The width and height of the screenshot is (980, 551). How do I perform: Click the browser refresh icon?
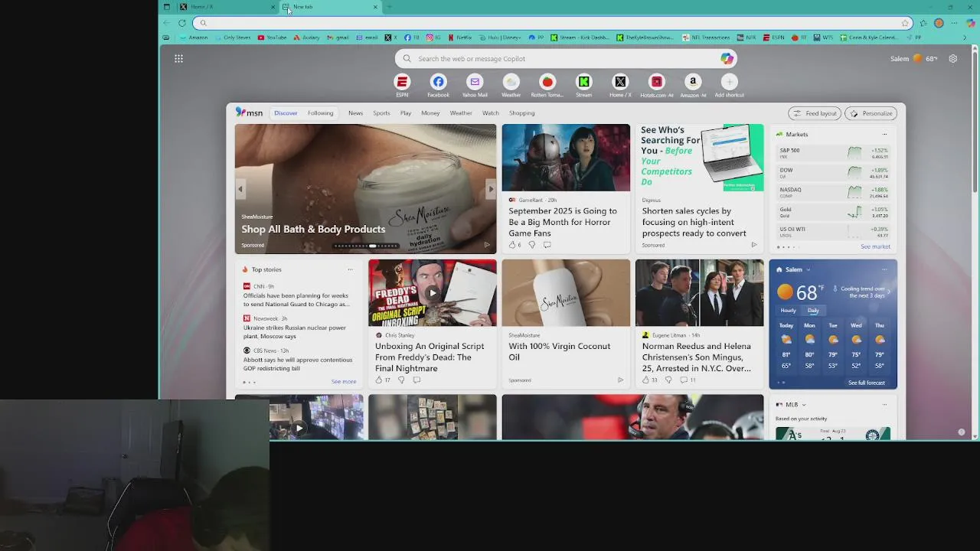click(182, 23)
